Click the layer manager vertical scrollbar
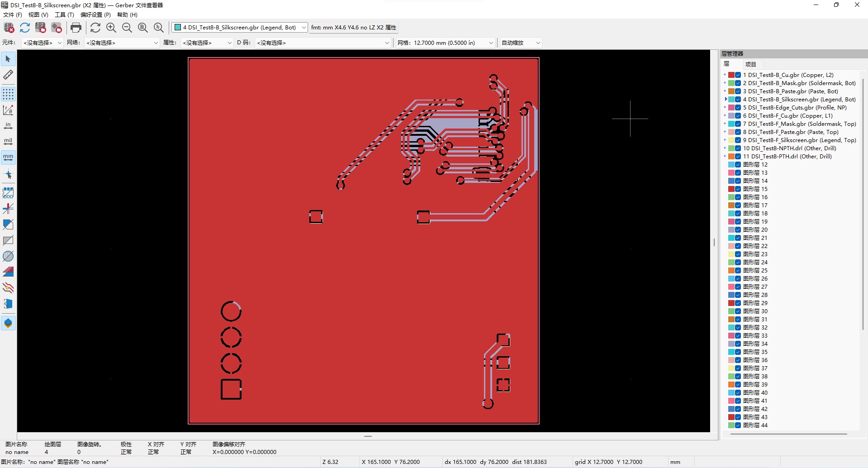Screen dimensions: 868x468 (x=863, y=204)
